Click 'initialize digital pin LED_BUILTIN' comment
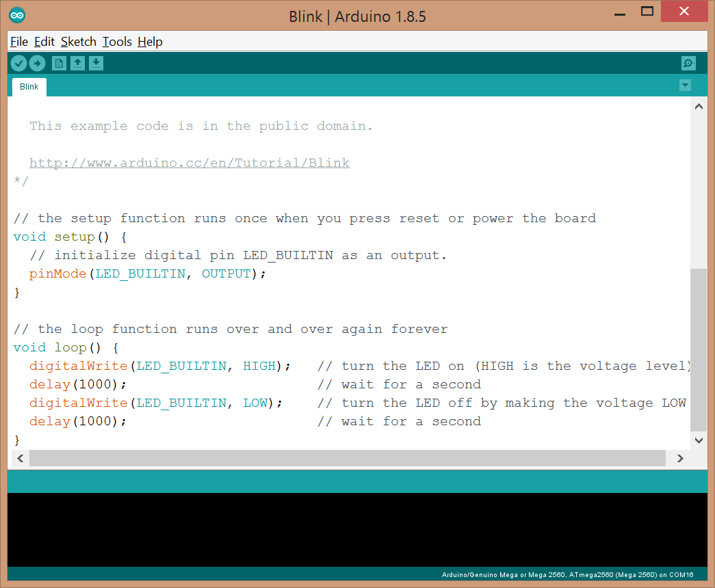This screenshot has height=588, width=715. pos(238,255)
